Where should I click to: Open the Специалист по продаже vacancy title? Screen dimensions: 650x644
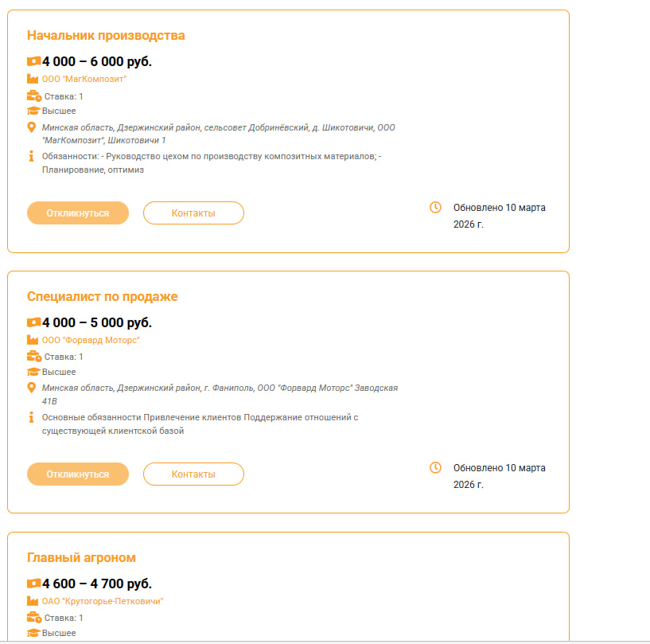102,296
